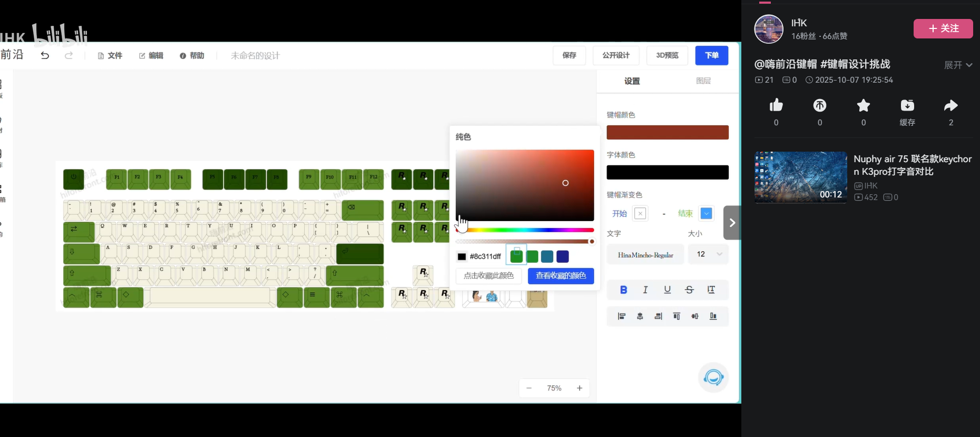Click the undo arrow icon
This screenshot has width=980, height=437.
tap(45, 55)
